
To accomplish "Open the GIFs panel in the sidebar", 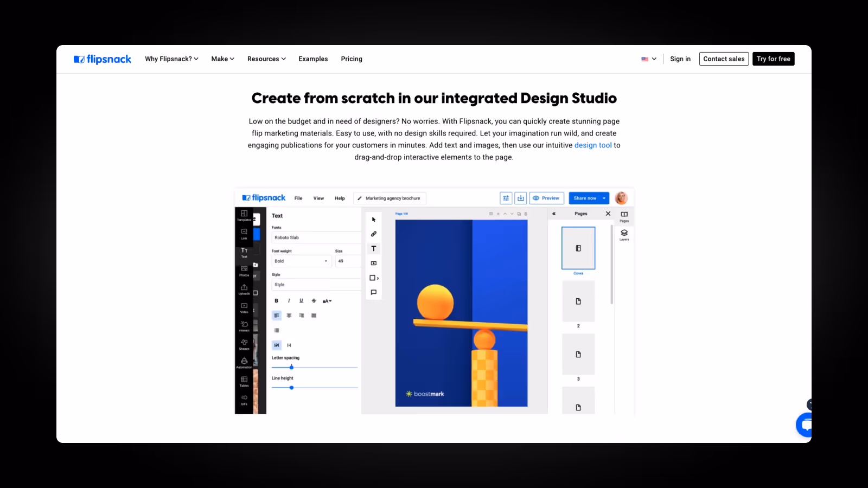I will [244, 400].
